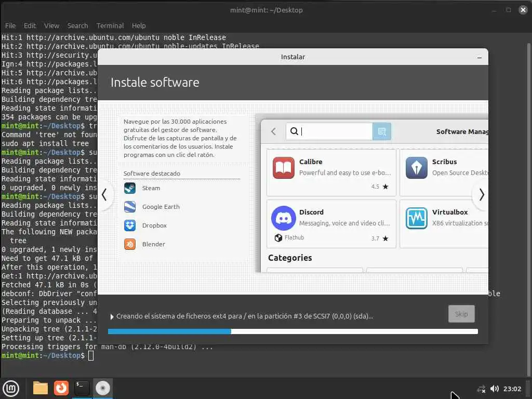Click the clock showing 23:02
The width and height of the screenshot is (532, 399).
(x=512, y=389)
